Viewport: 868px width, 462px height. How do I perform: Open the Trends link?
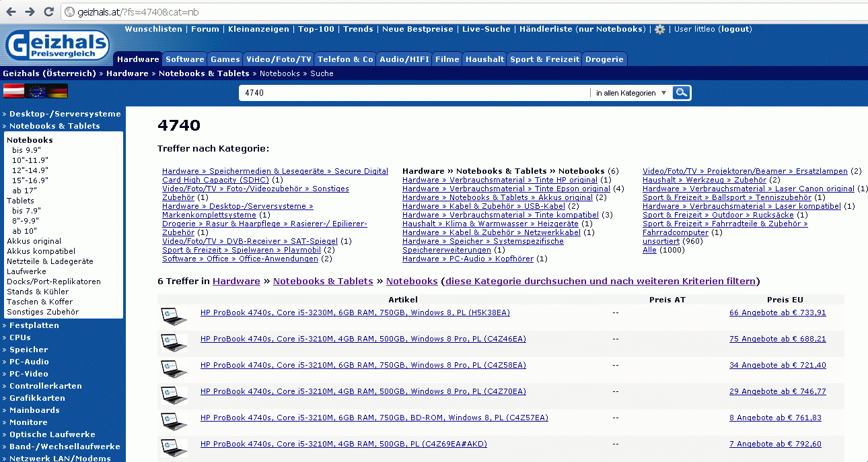(x=358, y=29)
